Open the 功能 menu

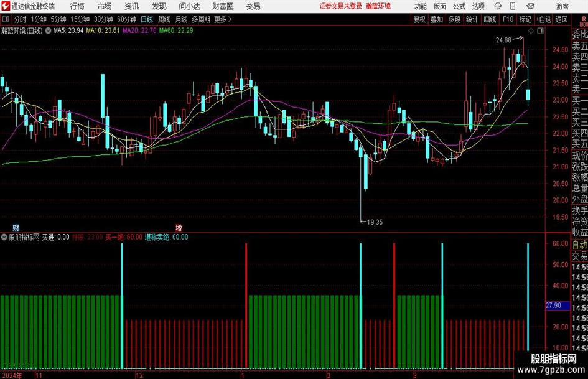click(421, 6)
